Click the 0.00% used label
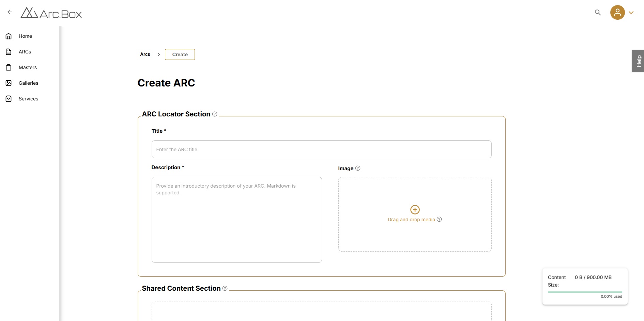644x321 pixels. tap(611, 296)
